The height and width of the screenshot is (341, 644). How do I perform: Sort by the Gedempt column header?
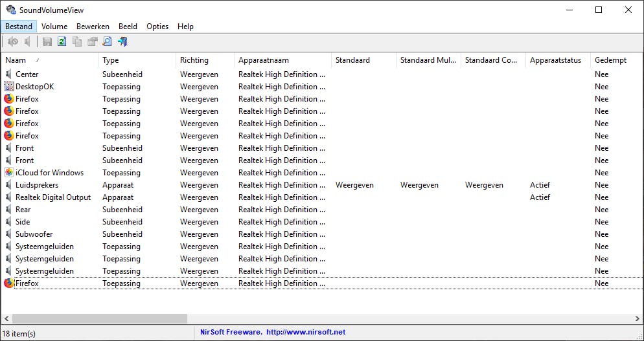click(617, 60)
